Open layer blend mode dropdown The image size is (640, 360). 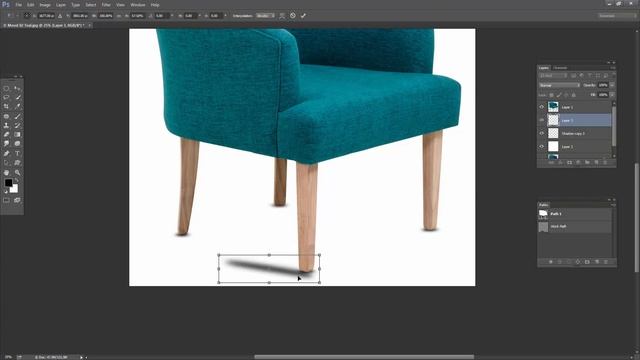tap(559, 85)
